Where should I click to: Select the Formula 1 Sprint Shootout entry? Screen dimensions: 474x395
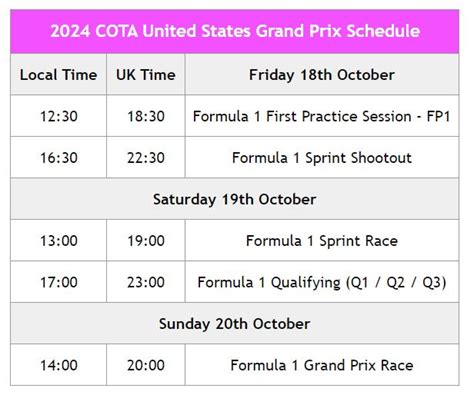click(322, 158)
